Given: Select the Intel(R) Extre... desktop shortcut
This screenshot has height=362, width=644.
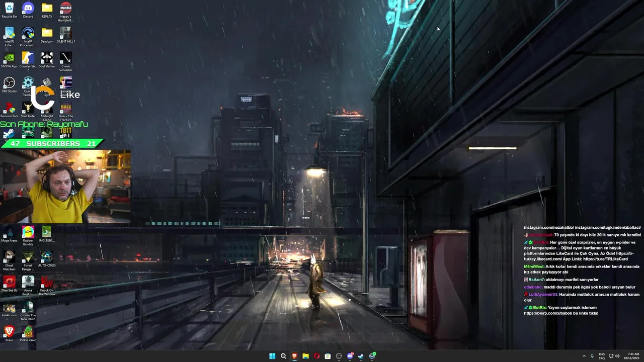Looking at the screenshot, I should click(x=9, y=37).
